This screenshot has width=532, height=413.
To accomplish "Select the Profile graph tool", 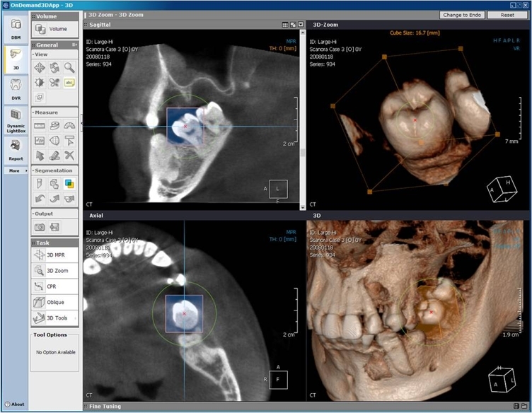I will point(40,141).
